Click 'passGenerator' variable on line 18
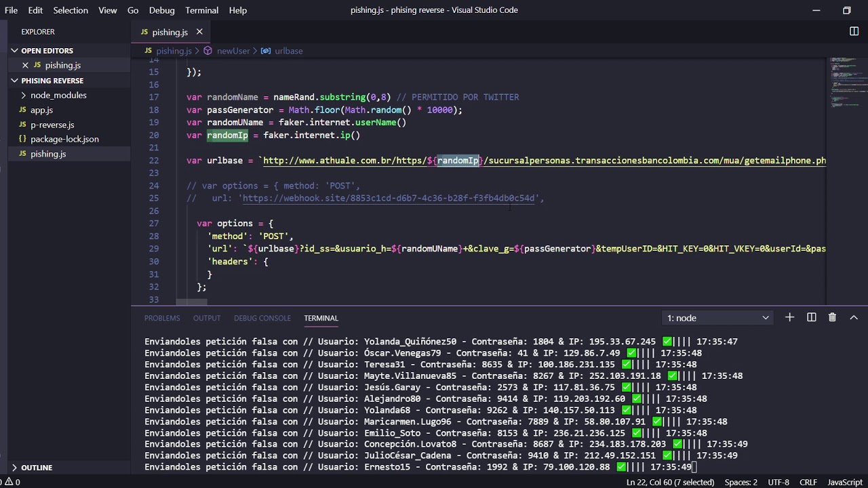 [x=240, y=110]
